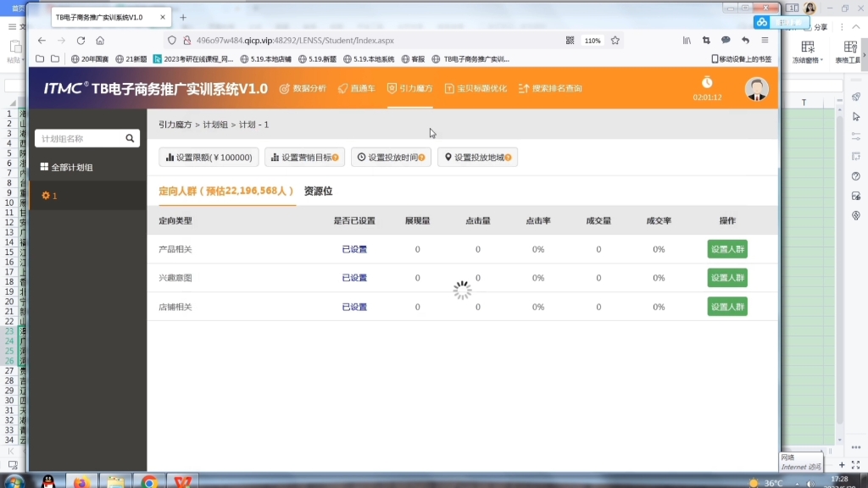The width and height of the screenshot is (868, 488).
Task: Open 宝贝标题优化 using its icon
Action: [x=449, y=87]
